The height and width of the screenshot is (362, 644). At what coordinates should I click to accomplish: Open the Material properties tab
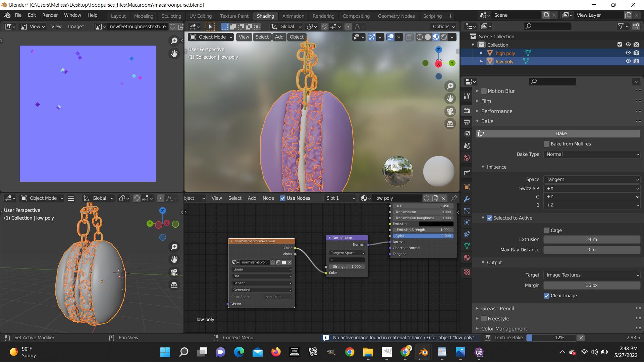coord(467,257)
